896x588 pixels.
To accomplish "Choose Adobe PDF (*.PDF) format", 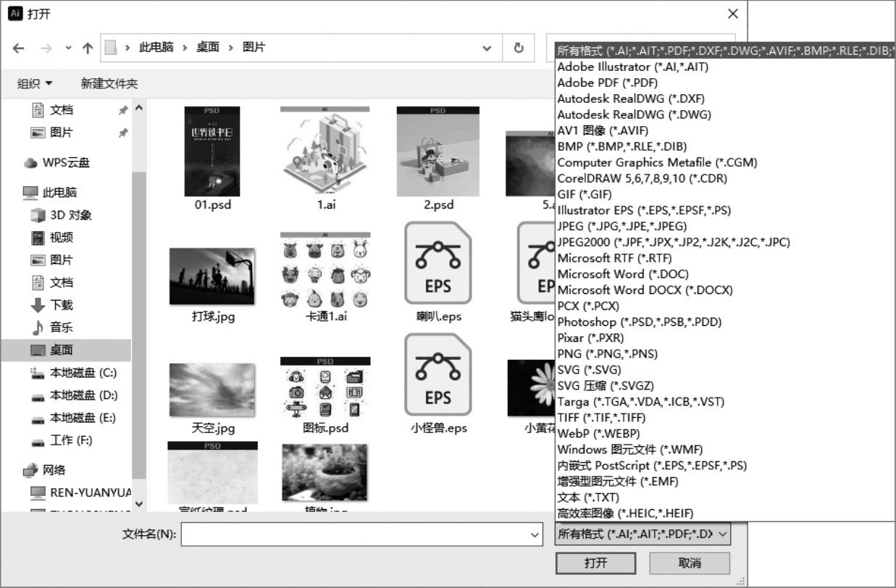I will click(x=725, y=83).
